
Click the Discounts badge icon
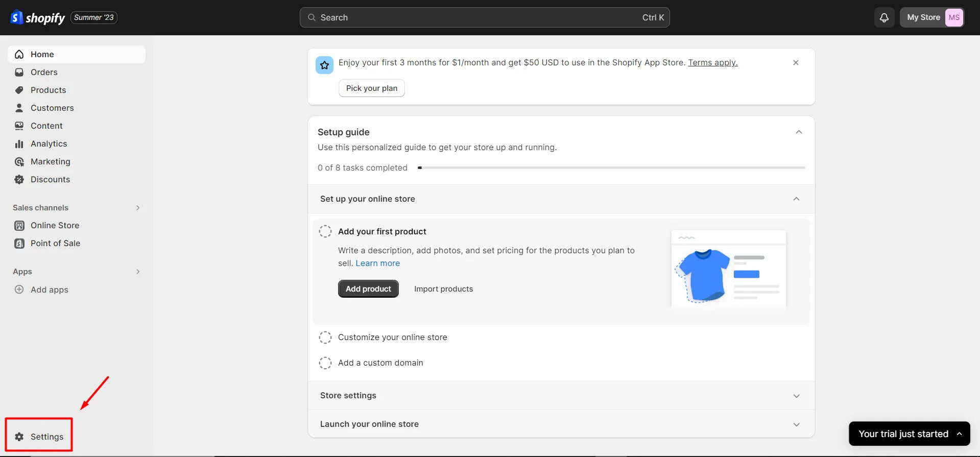point(19,179)
